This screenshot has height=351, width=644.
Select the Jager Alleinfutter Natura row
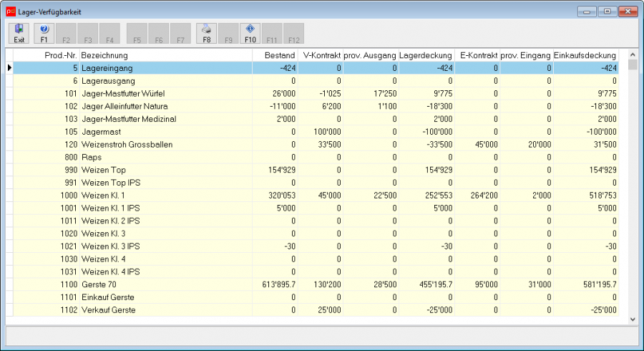[x=316, y=106]
